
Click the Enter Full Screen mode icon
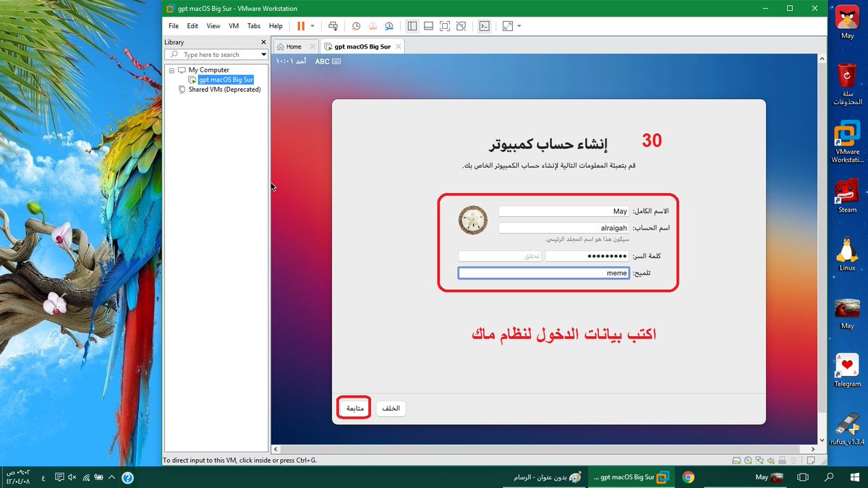coord(445,26)
